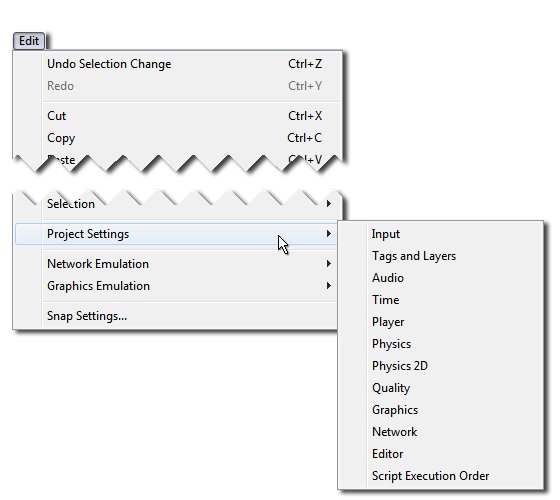Open Editor project settings
The height and width of the screenshot is (500, 560).
440,454
